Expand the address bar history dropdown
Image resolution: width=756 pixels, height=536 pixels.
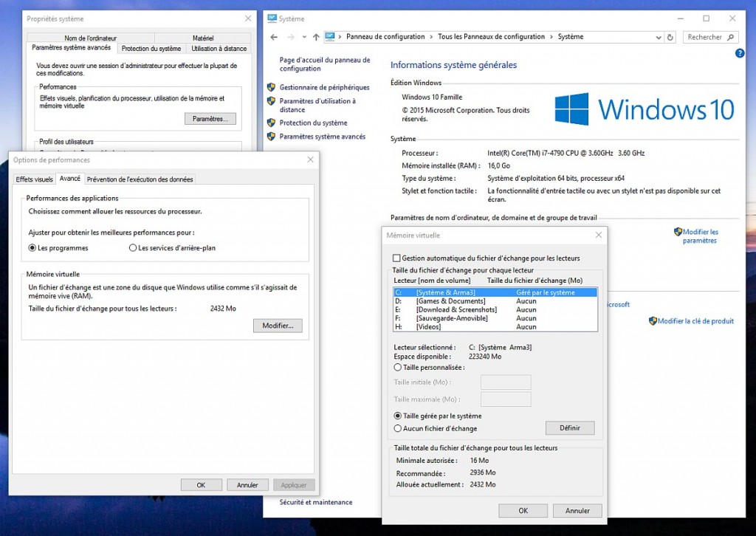click(x=658, y=37)
